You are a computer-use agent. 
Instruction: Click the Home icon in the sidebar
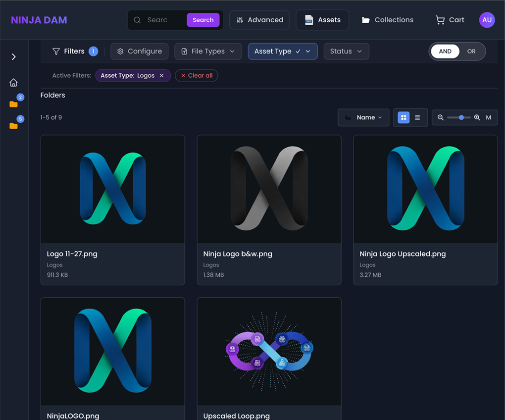tap(13, 82)
